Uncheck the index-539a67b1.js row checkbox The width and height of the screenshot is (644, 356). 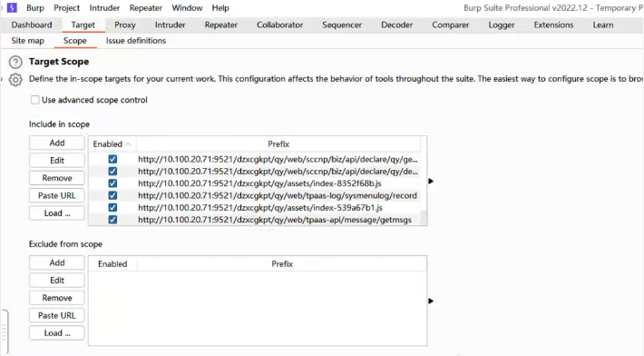pyautogui.click(x=112, y=208)
